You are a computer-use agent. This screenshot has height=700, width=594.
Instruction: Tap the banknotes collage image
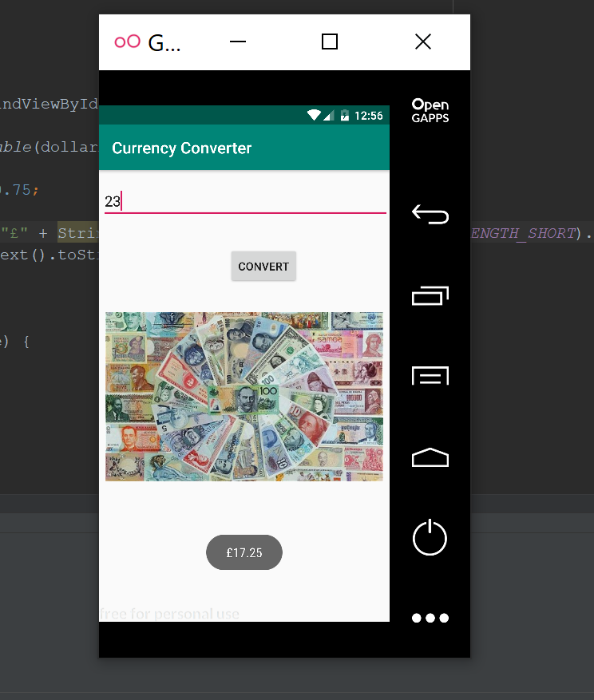(244, 396)
